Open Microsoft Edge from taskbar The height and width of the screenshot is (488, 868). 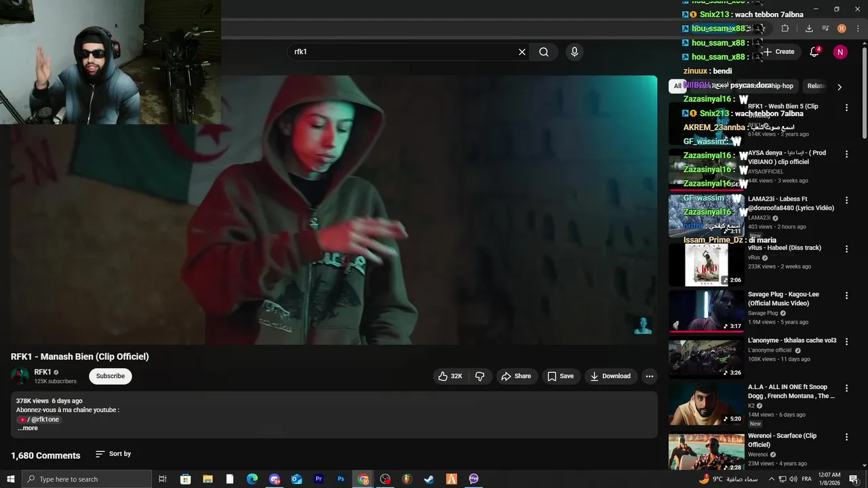pos(252,479)
